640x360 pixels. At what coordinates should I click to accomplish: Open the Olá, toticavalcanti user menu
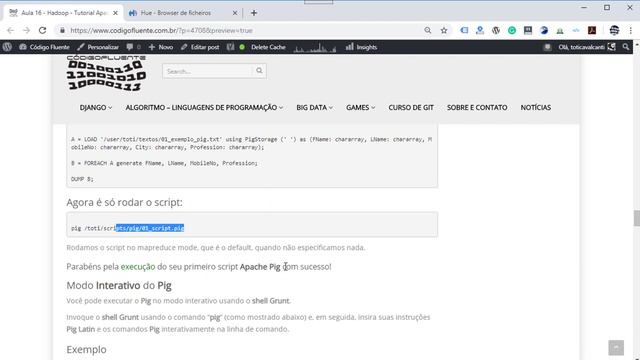587,47
